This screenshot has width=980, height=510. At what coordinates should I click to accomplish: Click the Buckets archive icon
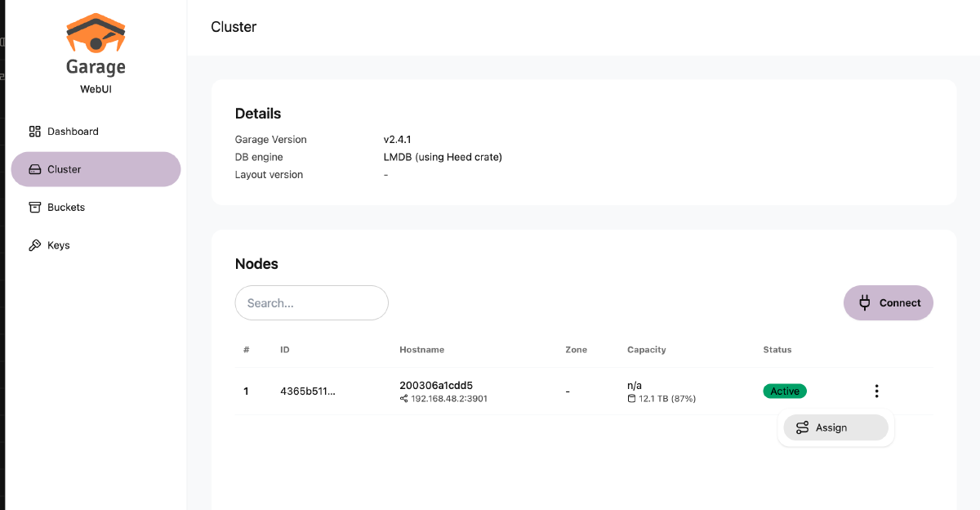pyautogui.click(x=34, y=208)
